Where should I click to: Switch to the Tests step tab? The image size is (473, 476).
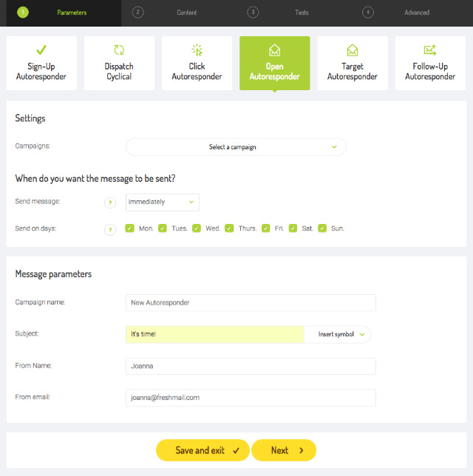tap(294, 13)
